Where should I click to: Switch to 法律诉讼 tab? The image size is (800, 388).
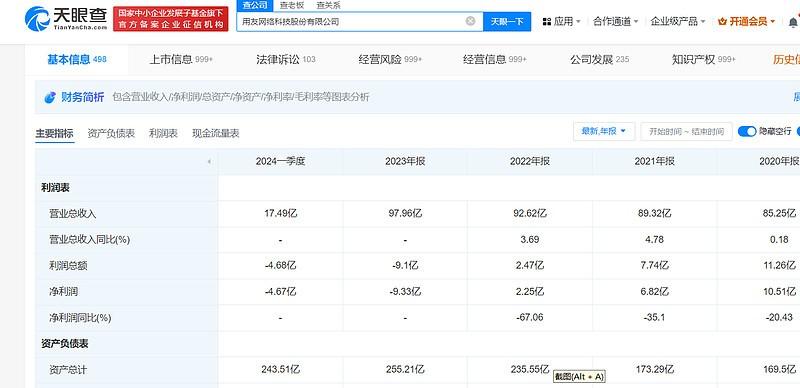pyautogui.click(x=286, y=59)
